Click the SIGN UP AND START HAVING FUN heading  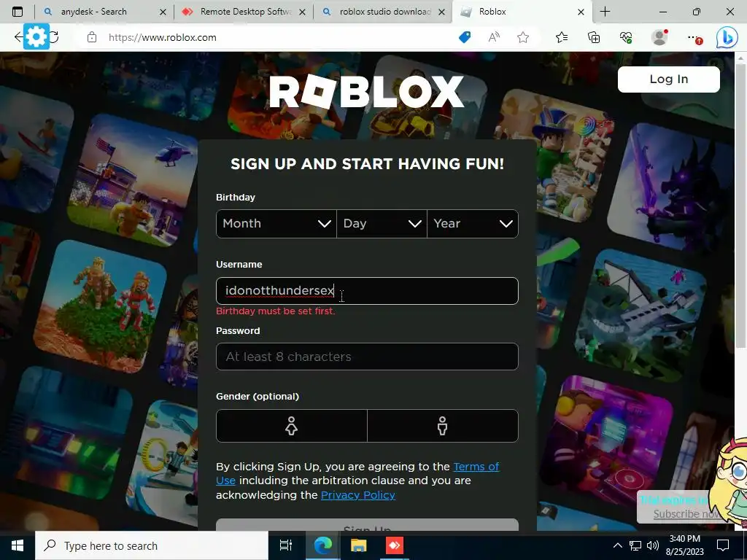pyautogui.click(x=367, y=164)
